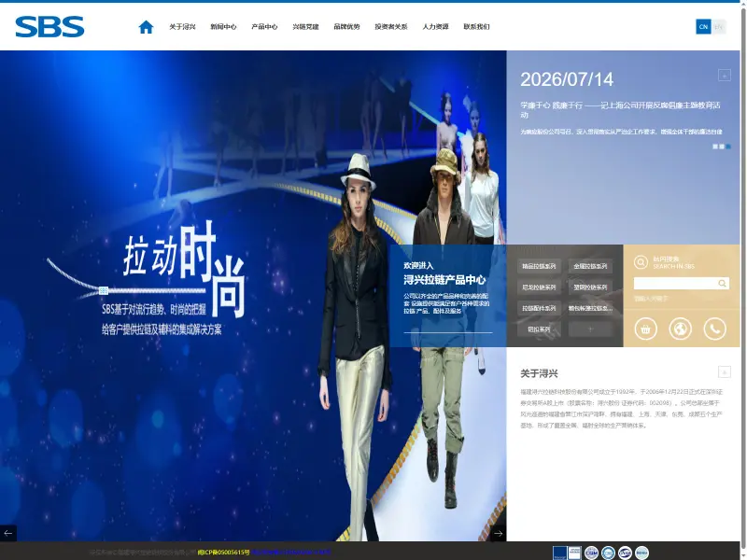Open the 投资者关系 menu
747x560 pixels.
[391, 27]
